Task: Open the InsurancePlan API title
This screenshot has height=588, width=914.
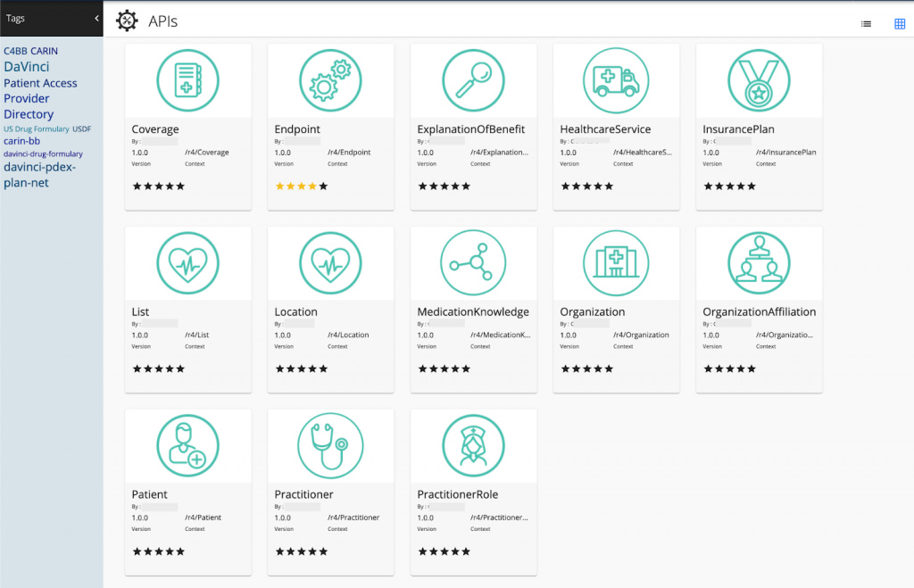Action: (738, 128)
